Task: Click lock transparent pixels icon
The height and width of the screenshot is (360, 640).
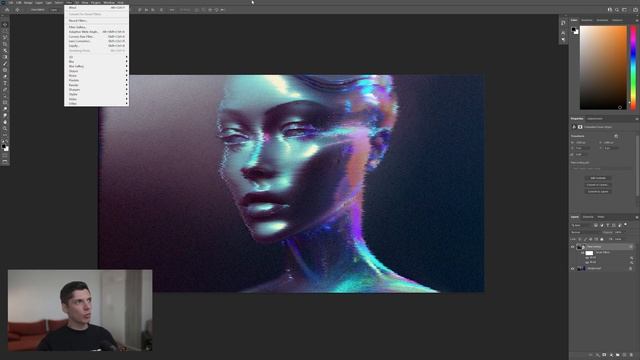Action: click(579, 239)
